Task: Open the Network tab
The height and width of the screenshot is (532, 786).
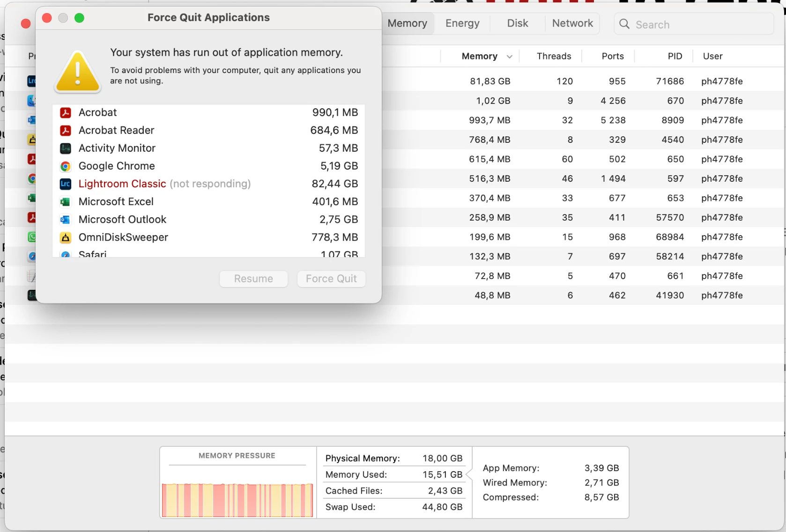Action: (572, 23)
